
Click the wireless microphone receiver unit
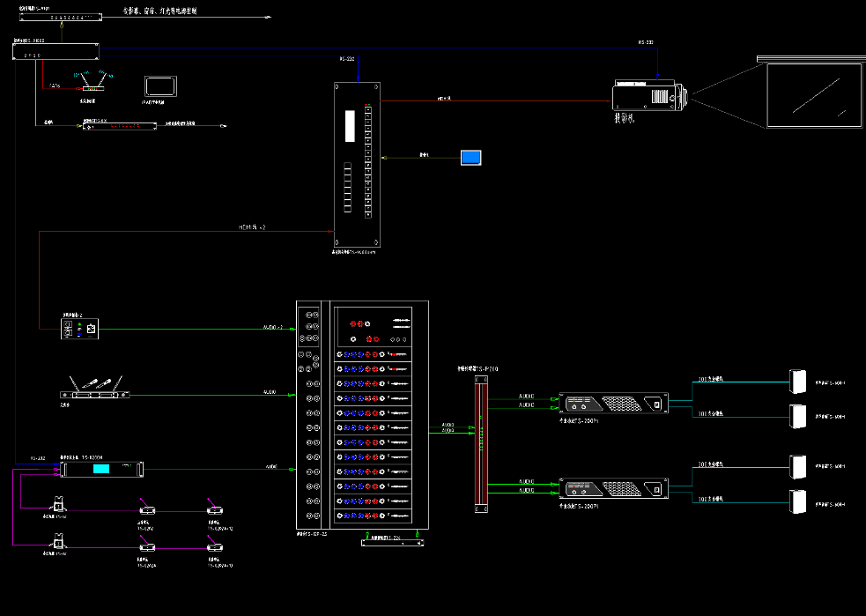(x=94, y=393)
